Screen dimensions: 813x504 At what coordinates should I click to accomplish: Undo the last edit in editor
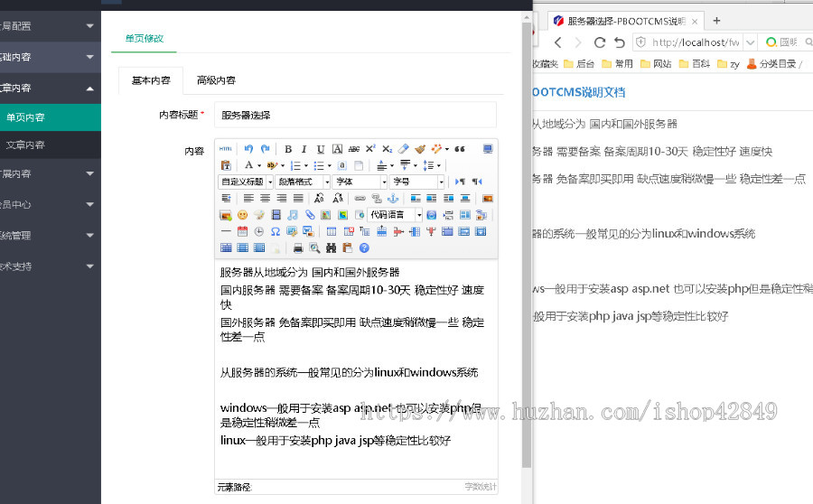pos(249,149)
